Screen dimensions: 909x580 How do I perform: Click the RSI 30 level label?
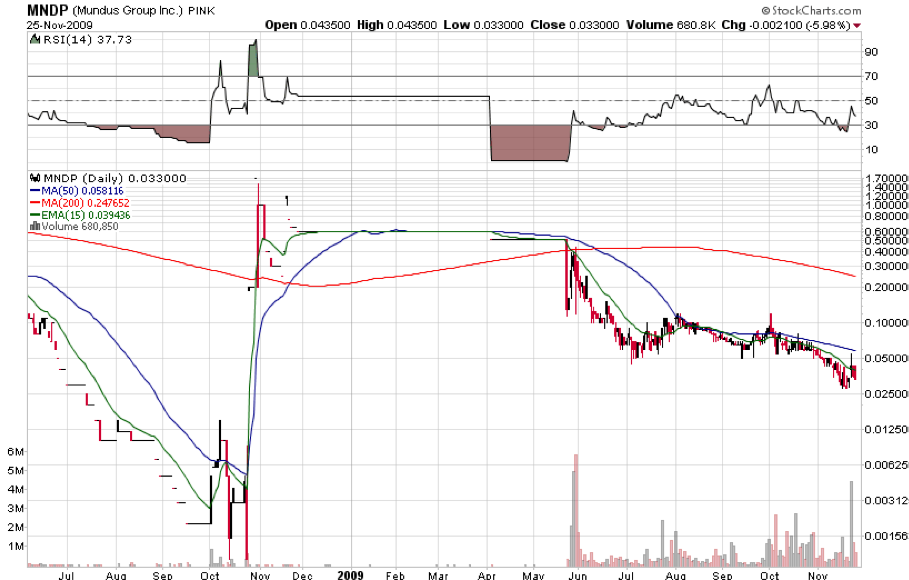coord(871,125)
